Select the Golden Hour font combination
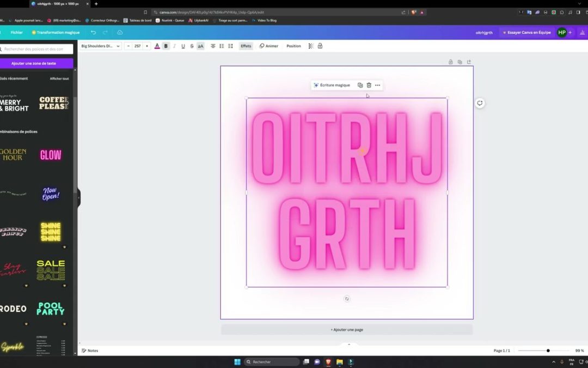This screenshot has width=588, height=368. [13, 155]
